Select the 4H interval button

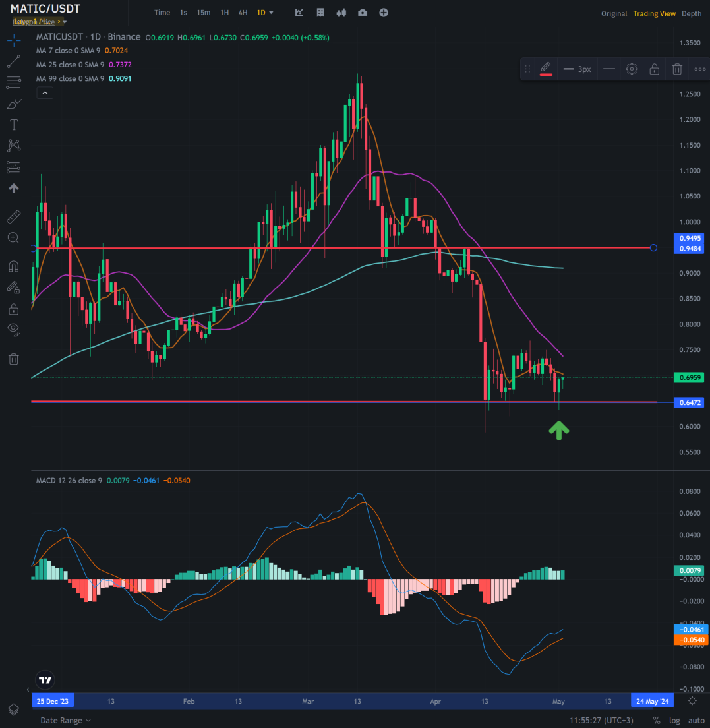243,12
